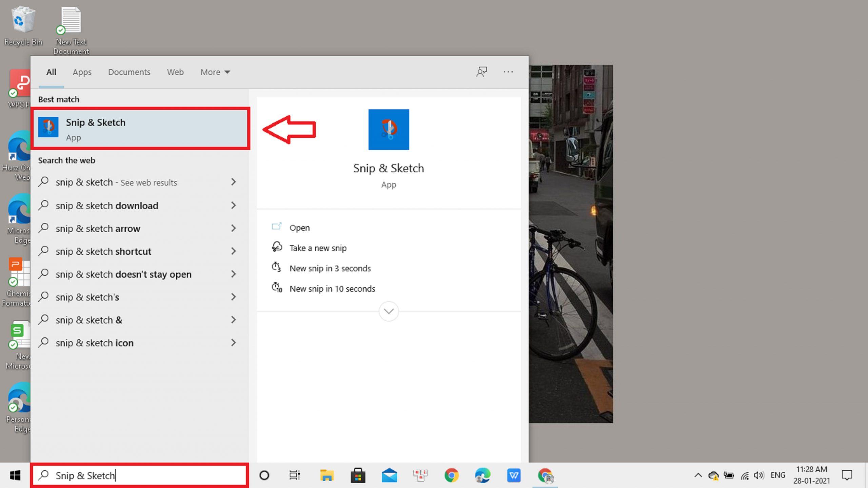Open Cortana circle icon on taskbar

click(264, 475)
